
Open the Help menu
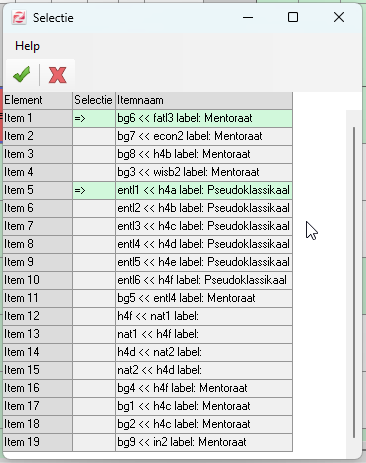coord(27,46)
